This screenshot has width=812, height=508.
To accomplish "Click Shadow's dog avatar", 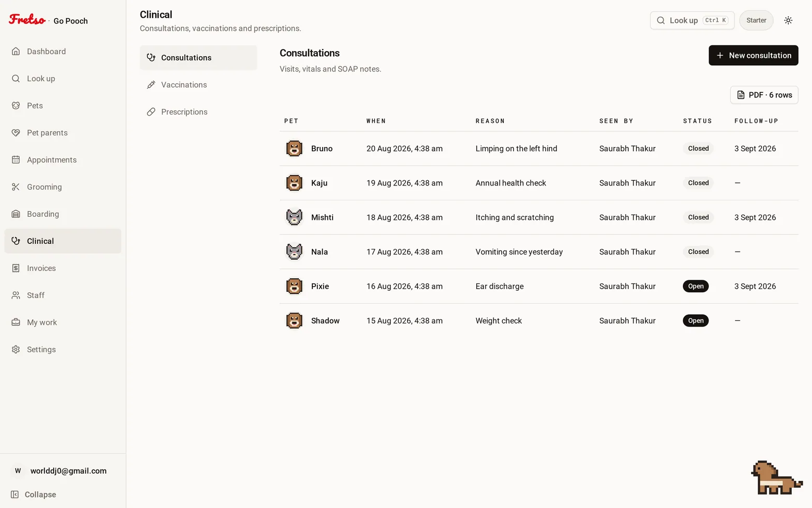I will tap(294, 320).
